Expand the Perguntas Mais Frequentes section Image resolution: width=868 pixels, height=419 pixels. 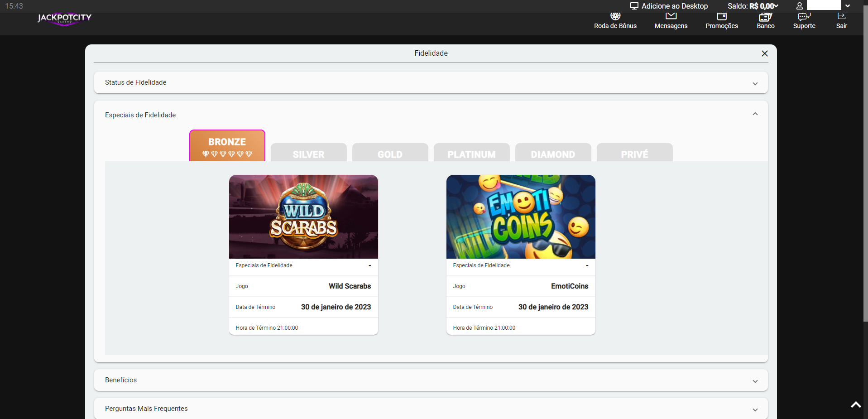tap(431, 409)
